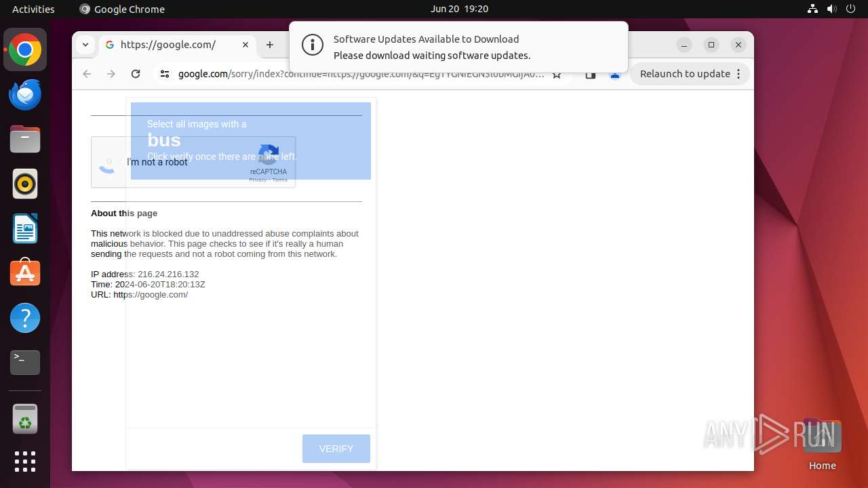Image resolution: width=868 pixels, height=488 pixels.
Task: View site information icon in address bar
Action: pyautogui.click(x=165, y=74)
